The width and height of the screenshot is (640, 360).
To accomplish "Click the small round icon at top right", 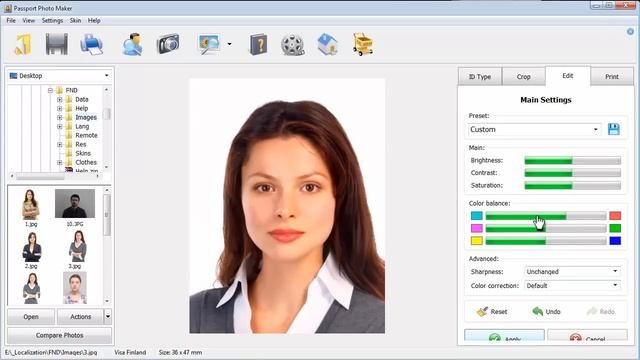I will (x=631, y=31).
